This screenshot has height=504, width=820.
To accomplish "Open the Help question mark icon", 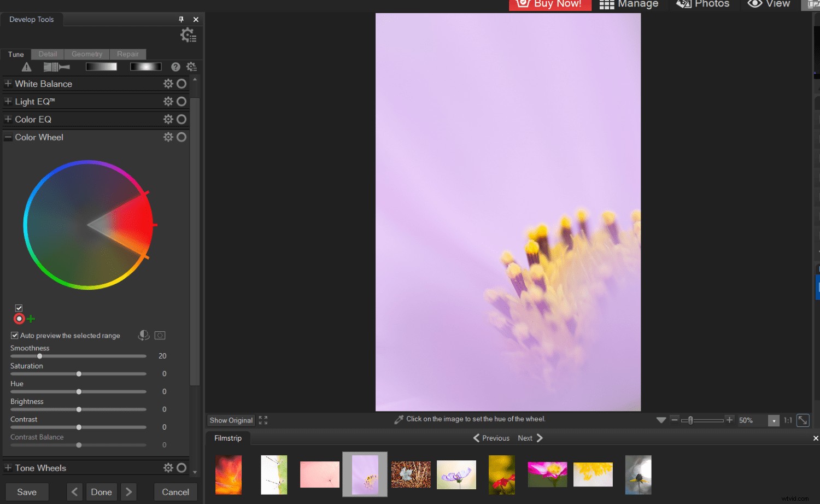I will [175, 66].
